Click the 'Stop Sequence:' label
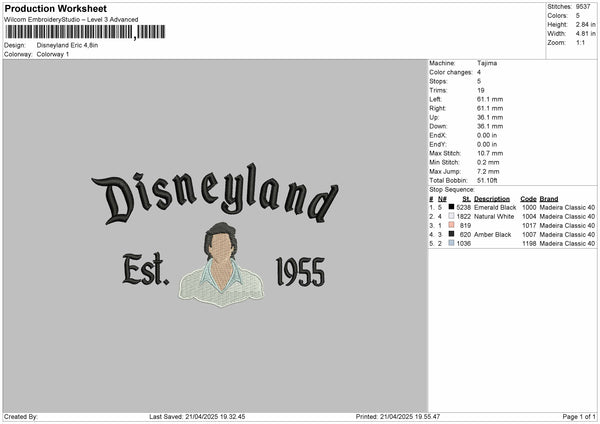The height and width of the screenshot is (424, 600). (x=452, y=190)
